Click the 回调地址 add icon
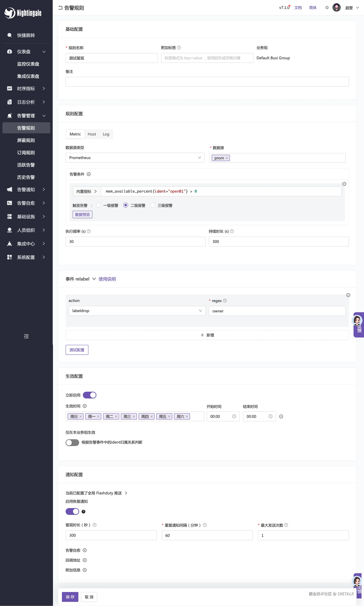 click(85, 560)
